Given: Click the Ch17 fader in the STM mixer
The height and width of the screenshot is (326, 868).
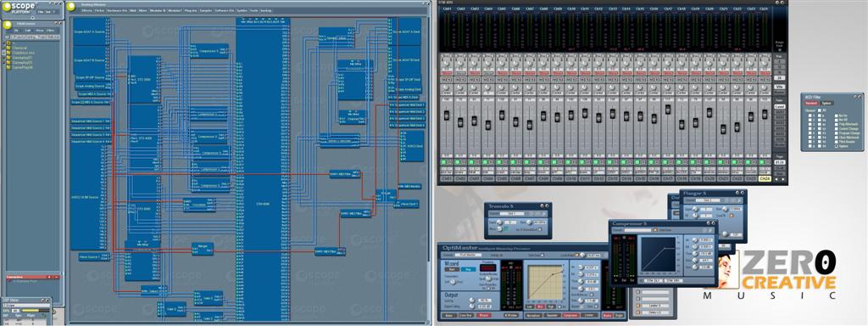Looking at the screenshot, I should (x=668, y=110).
